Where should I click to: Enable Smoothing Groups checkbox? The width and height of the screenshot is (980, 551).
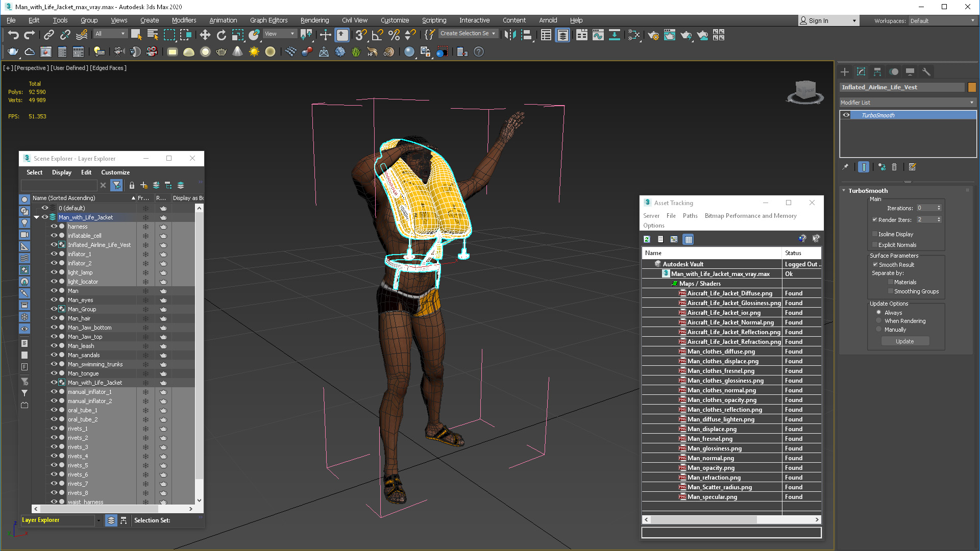tap(891, 291)
